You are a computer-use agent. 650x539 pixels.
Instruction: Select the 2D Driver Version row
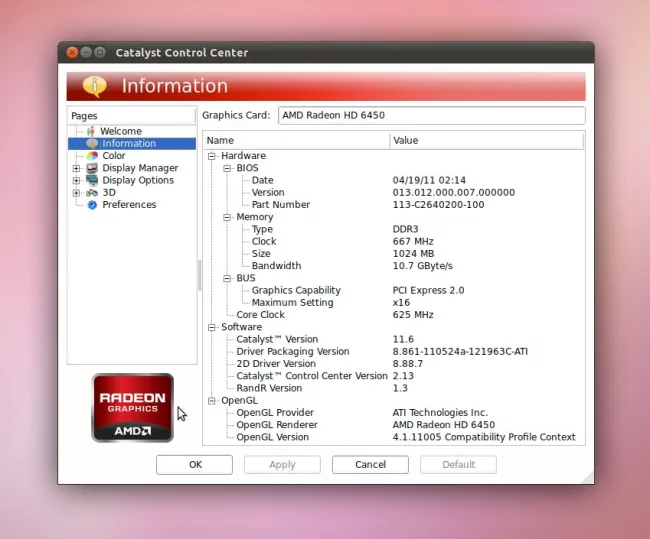tap(394, 364)
